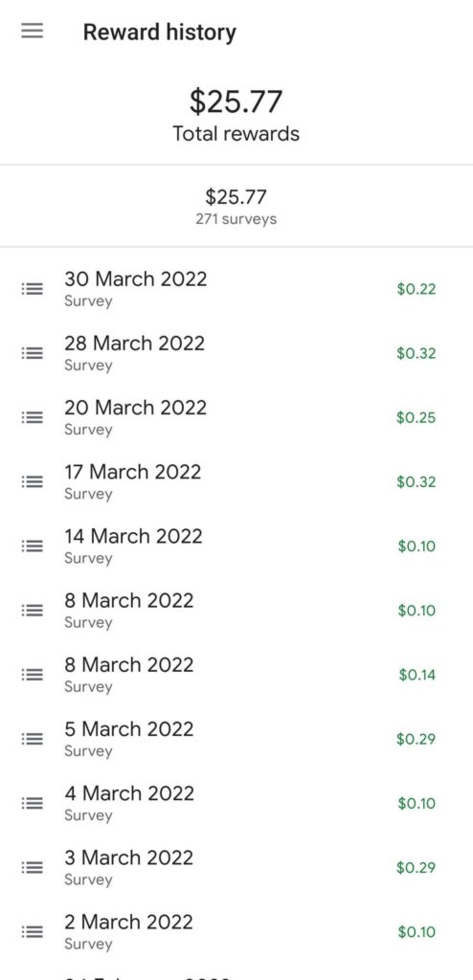Click the $0.32 reward for 17 March

[417, 482]
